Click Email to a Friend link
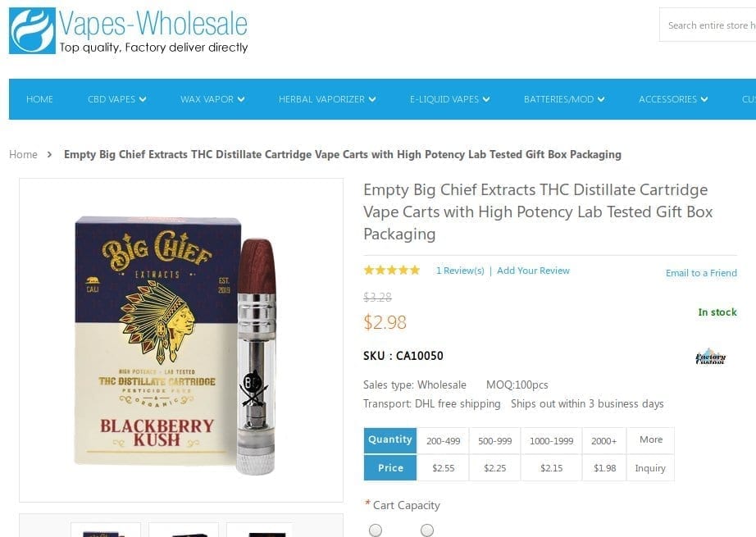This screenshot has height=537, width=756. tap(701, 273)
